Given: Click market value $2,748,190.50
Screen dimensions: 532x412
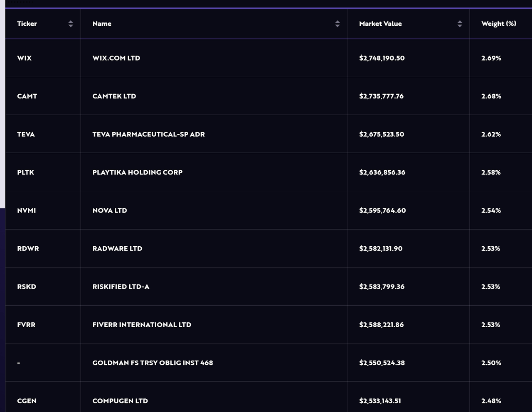Looking at the screenshot, I should tap(382, 58).
